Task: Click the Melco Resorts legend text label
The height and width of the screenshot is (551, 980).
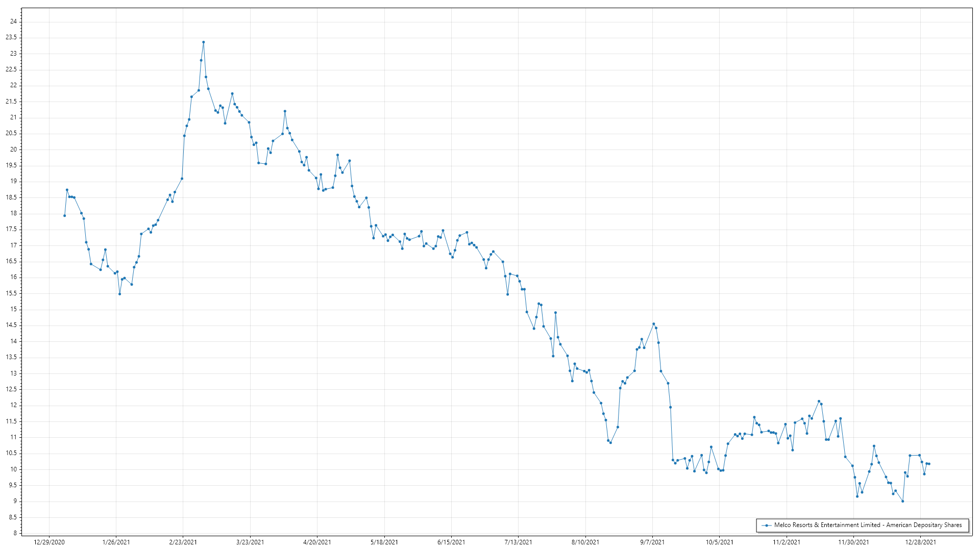Action: [868, 525]
